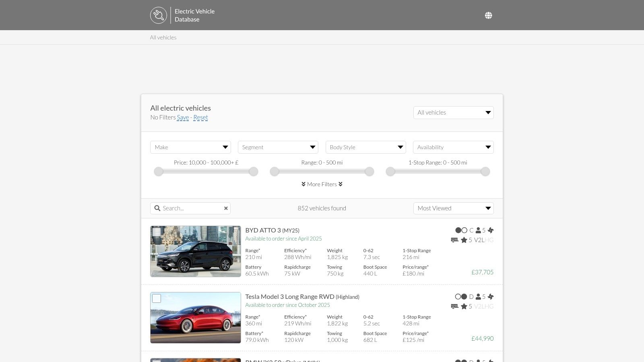Expand the More Filters section
This screenshot has height=362, width=644.
click(322, 184)
